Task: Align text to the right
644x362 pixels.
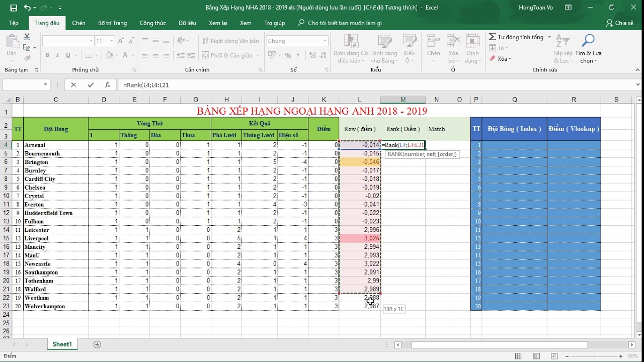Action: (166, 55)
